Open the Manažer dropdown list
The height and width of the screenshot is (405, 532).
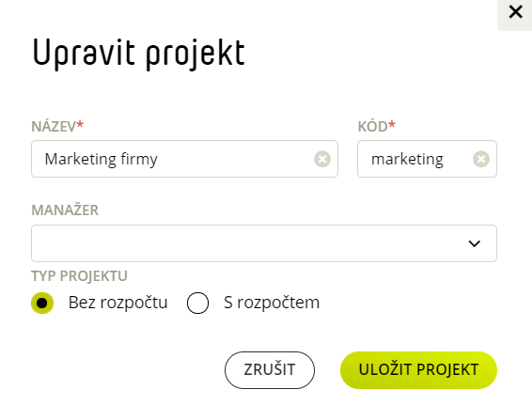coord(264,243)
